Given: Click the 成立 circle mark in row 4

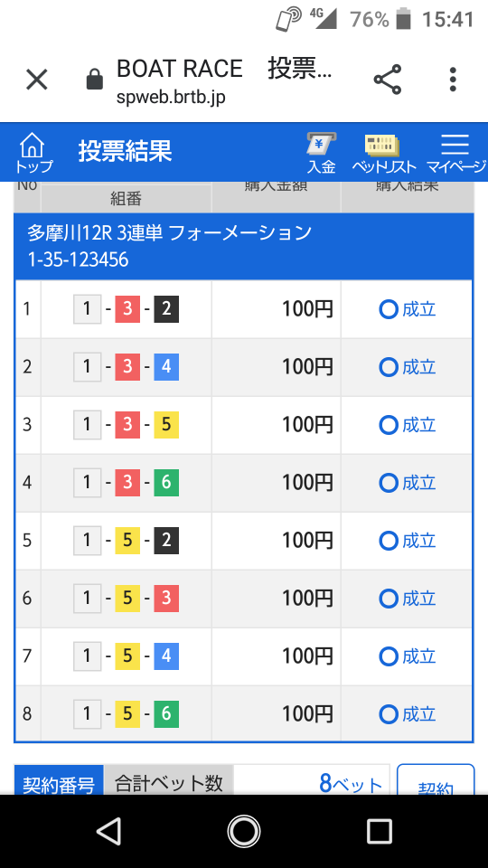Looking at the screenshot, I should [x=389, y=483].
